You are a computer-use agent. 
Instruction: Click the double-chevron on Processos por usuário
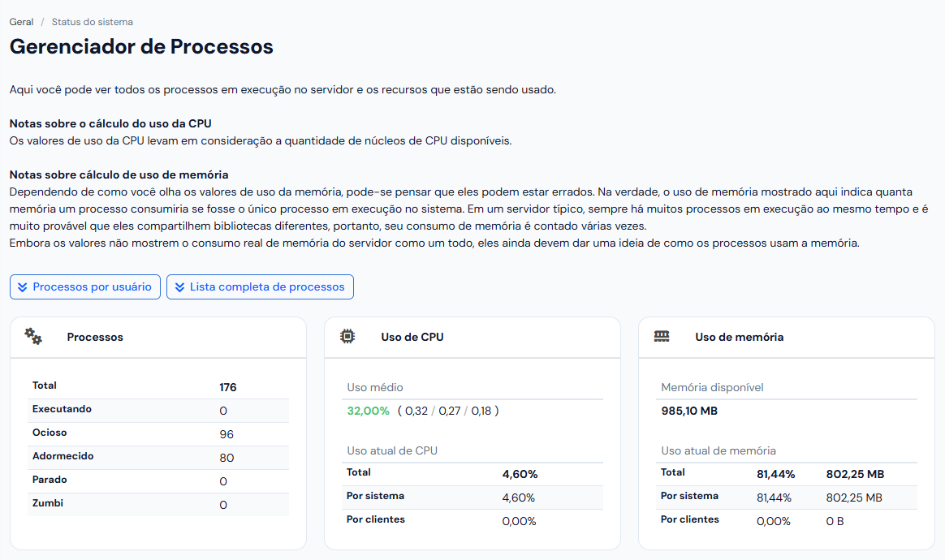click(22, 287)
